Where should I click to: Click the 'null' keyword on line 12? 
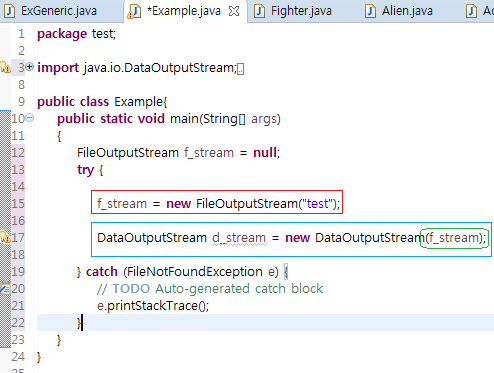tap(265, 153)
